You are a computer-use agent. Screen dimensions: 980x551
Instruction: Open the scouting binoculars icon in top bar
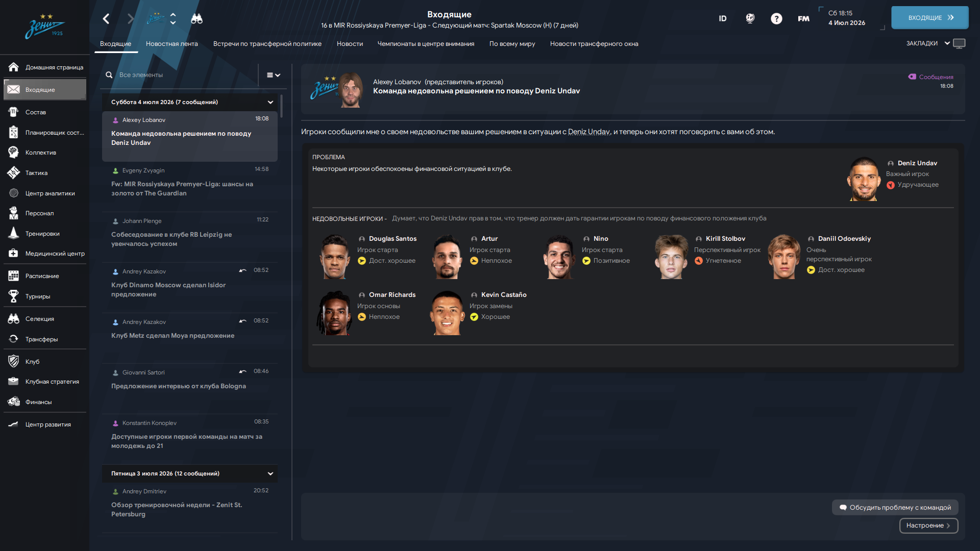click(197, 19)
